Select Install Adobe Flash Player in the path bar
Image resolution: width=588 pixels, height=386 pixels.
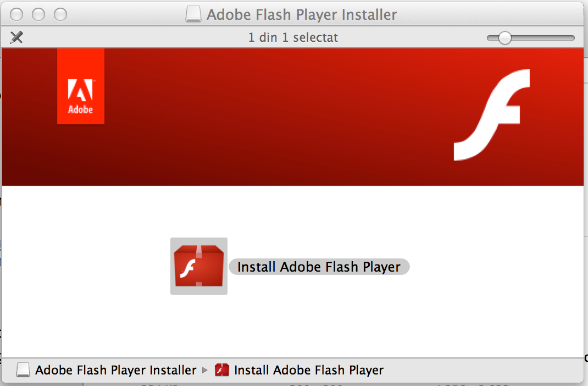click(x=309, y=370)
